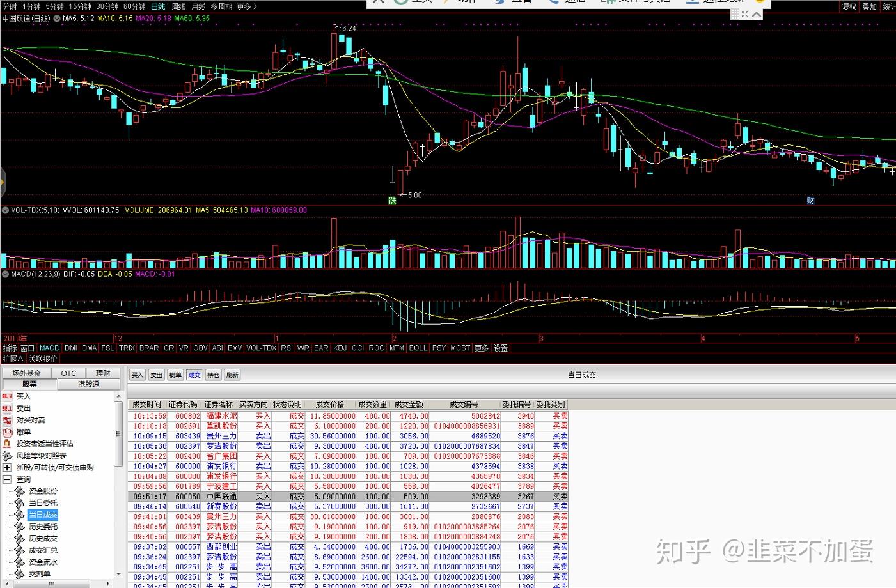This screenshot has width=896, height=588.
Task: Switch chart to 周线 period
Action: [x=178, y=7]
